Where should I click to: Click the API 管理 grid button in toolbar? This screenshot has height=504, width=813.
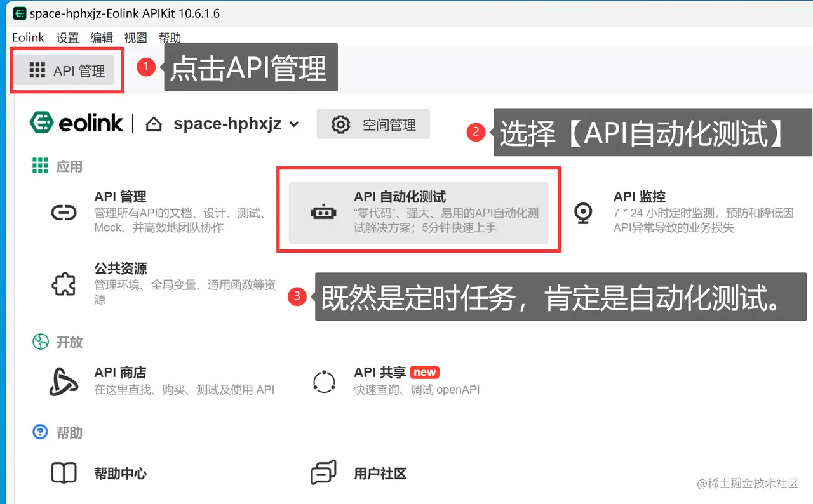pos(65,70)
